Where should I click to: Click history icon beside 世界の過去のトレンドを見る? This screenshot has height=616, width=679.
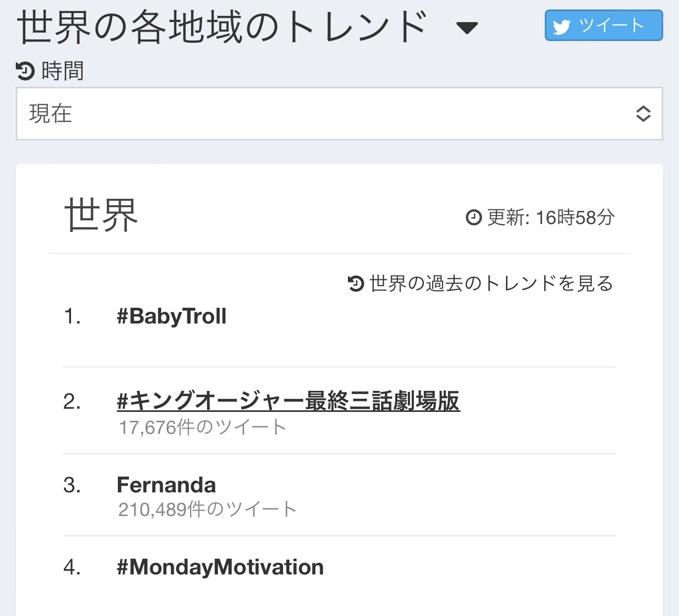[x=356, y=284]
